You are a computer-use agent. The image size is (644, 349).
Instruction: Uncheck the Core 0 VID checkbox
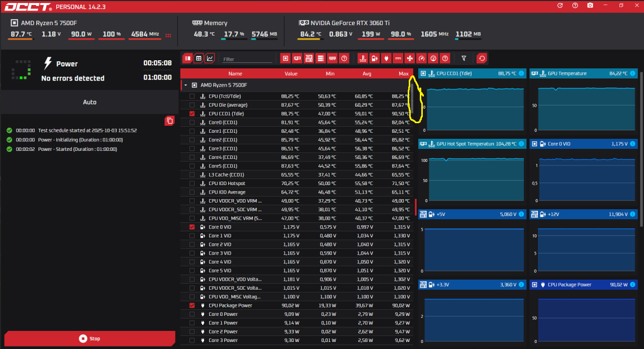tap(192, 227)
